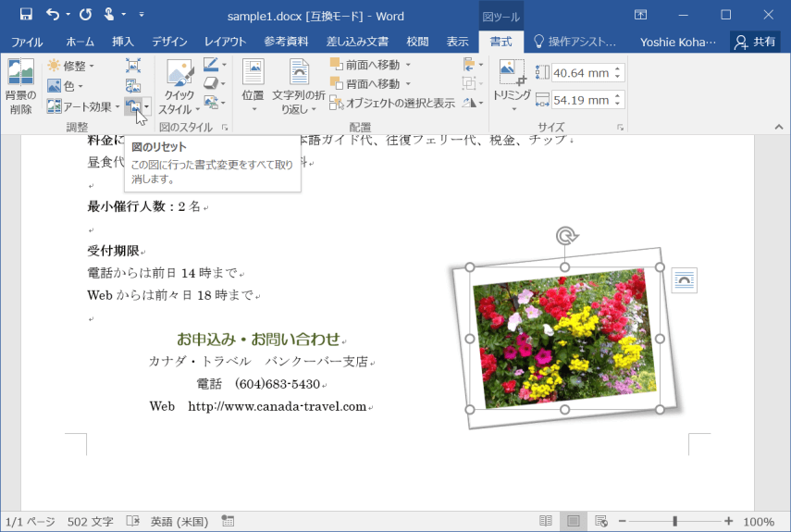Click 背景の削除 remove background button

20,86
